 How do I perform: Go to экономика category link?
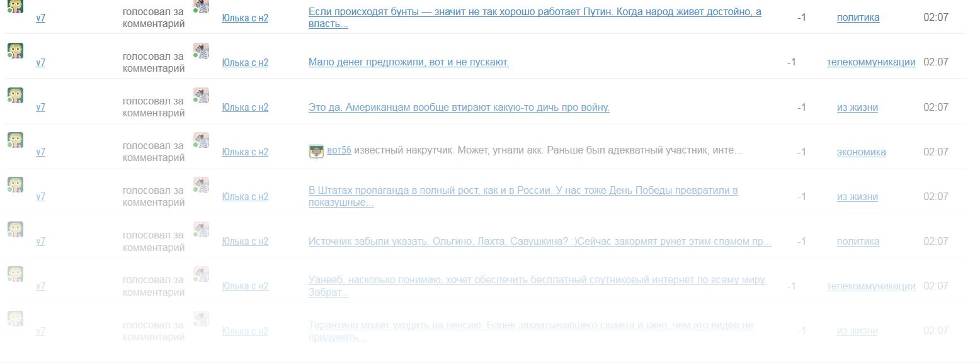tap(861, 152)
